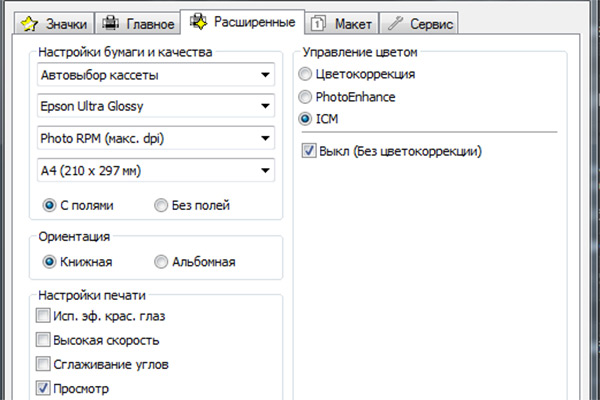
Task: Click the page icon on Макет tab
Action: coord(317,22)
